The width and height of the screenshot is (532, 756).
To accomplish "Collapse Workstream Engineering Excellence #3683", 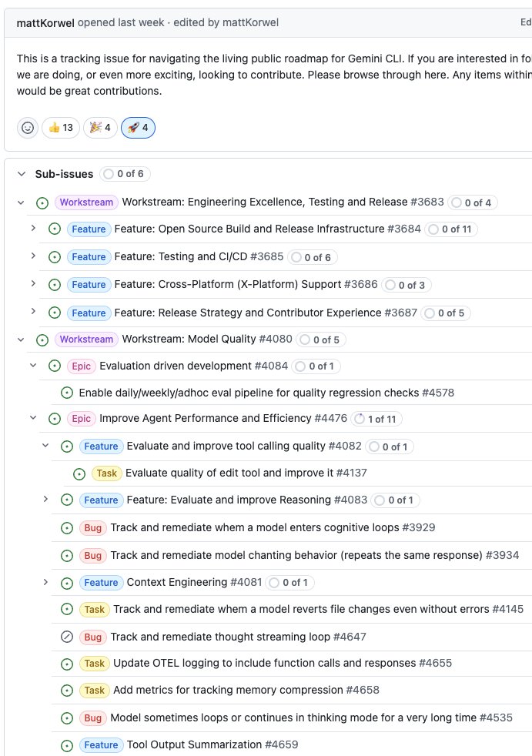I will pyautogui.click(x=21, y=202).
